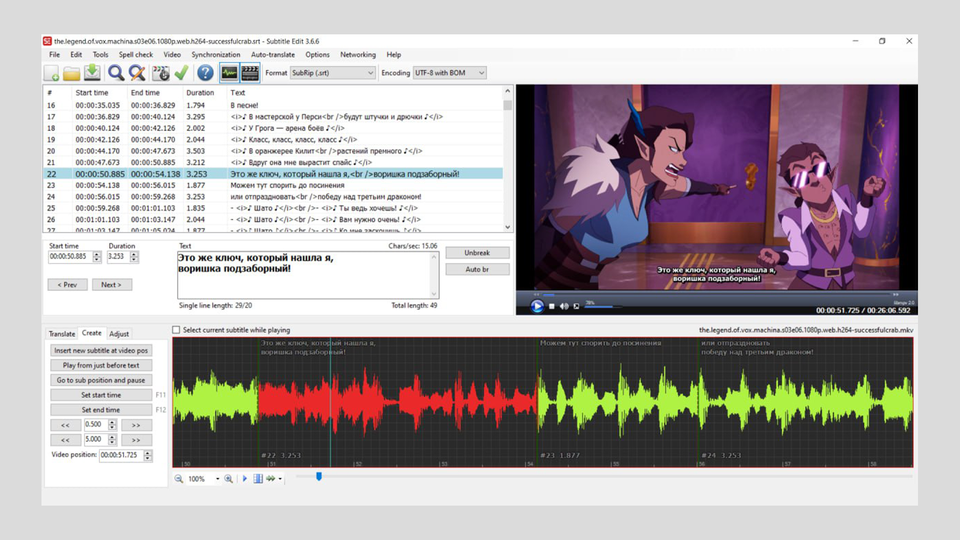Mute the video player audio

(564, 306)
